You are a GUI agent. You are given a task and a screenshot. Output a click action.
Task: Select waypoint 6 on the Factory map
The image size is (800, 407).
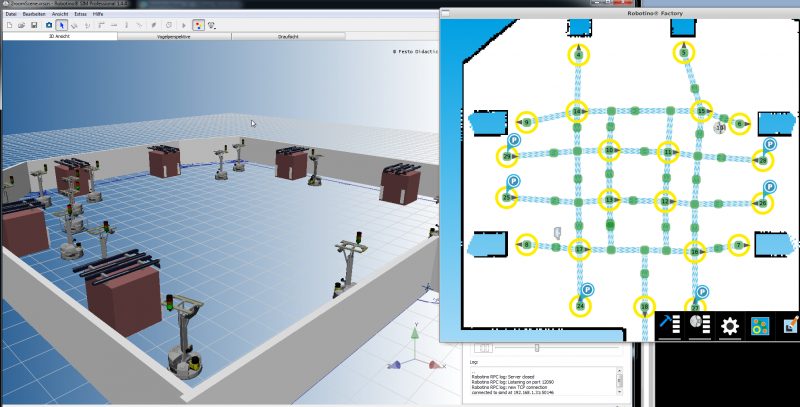pos(739,124)
